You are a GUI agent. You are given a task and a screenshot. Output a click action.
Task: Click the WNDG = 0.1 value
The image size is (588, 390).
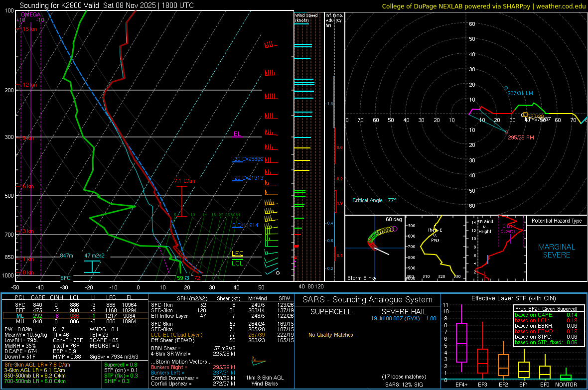[104, 329]
